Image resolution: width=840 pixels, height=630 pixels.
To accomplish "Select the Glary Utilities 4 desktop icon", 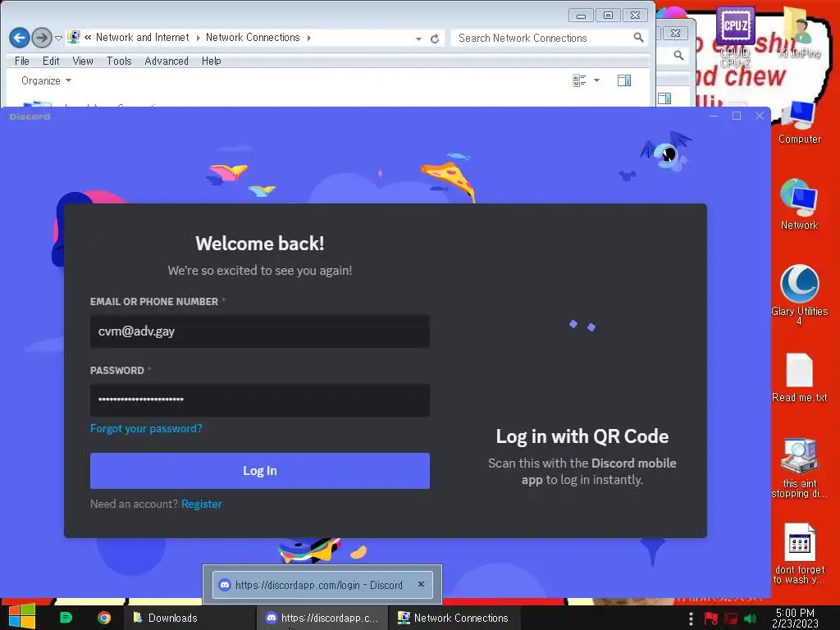I will coord(799,294).
